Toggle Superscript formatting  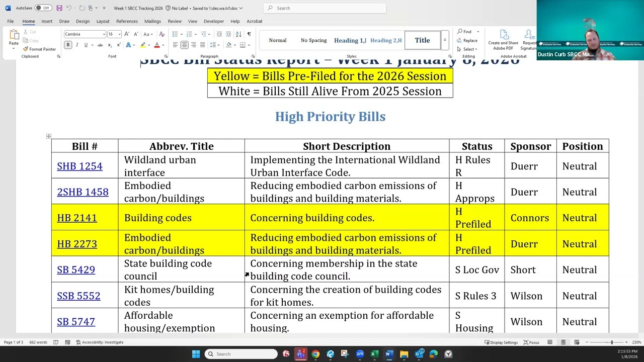click(x=118, y=45)
